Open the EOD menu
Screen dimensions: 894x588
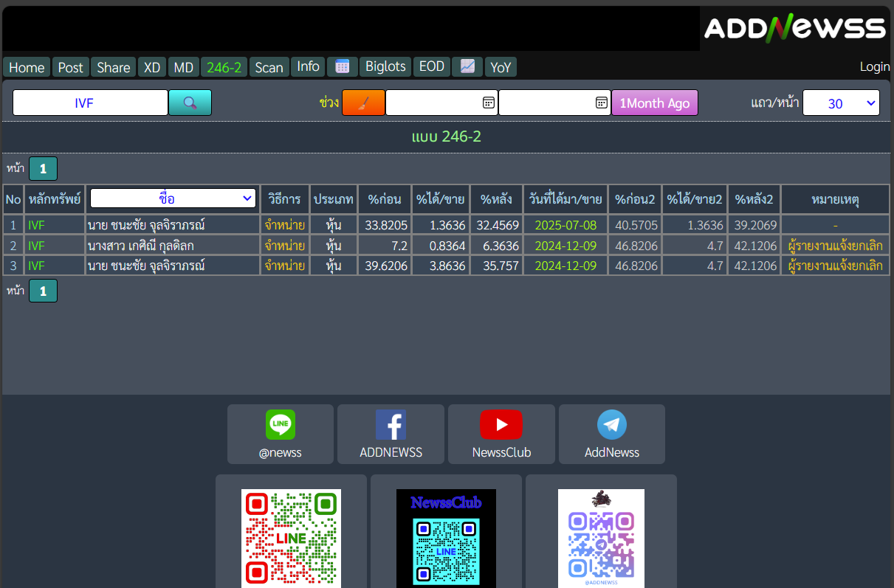[432, 66]
